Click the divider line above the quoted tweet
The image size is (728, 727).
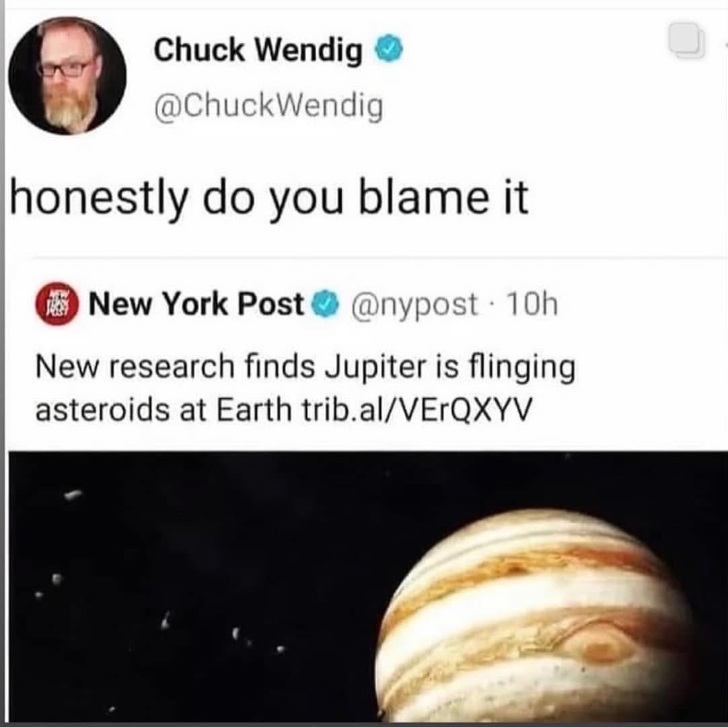point(379,256)
